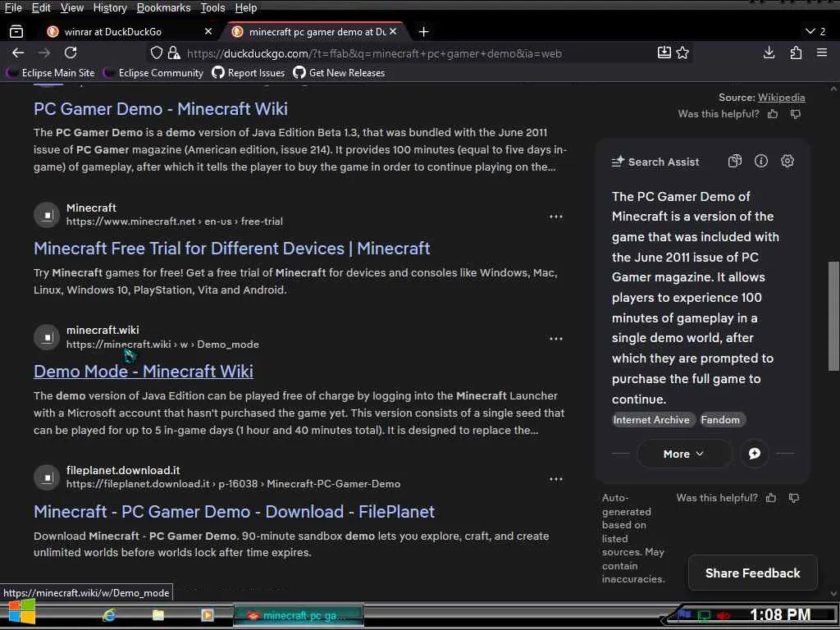Viewport: 840px width, 630px height.
Task: Close the winrar at DuckDuckGo tab
Action: click(x=208, y=32)
